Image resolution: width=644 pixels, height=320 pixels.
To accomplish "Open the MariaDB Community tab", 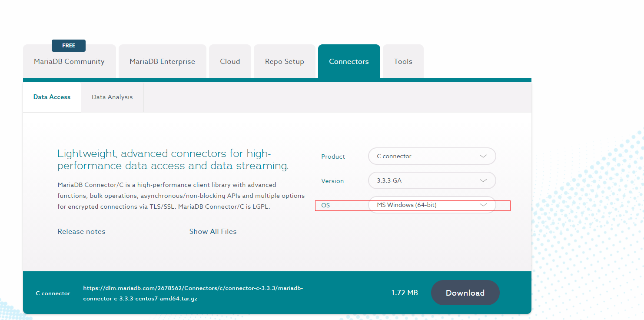I will pos(69,61).
